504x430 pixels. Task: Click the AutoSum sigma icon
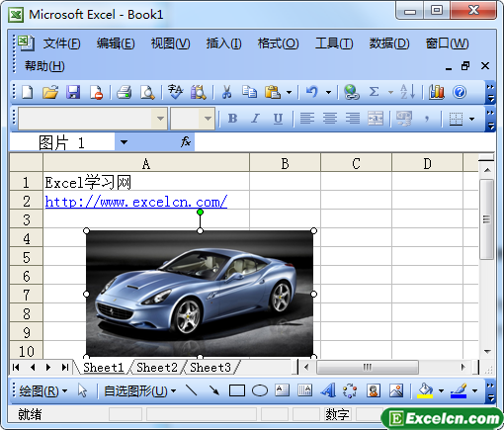[x=374, y=92]
